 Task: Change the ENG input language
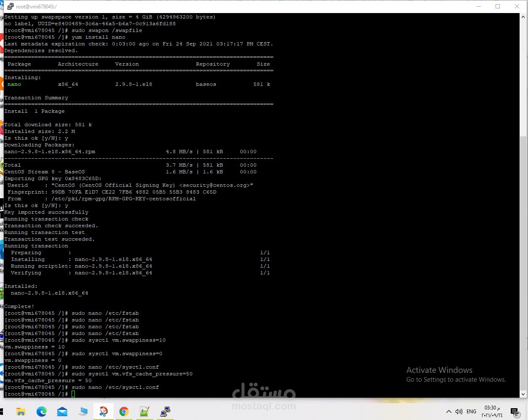pos(472,411)
